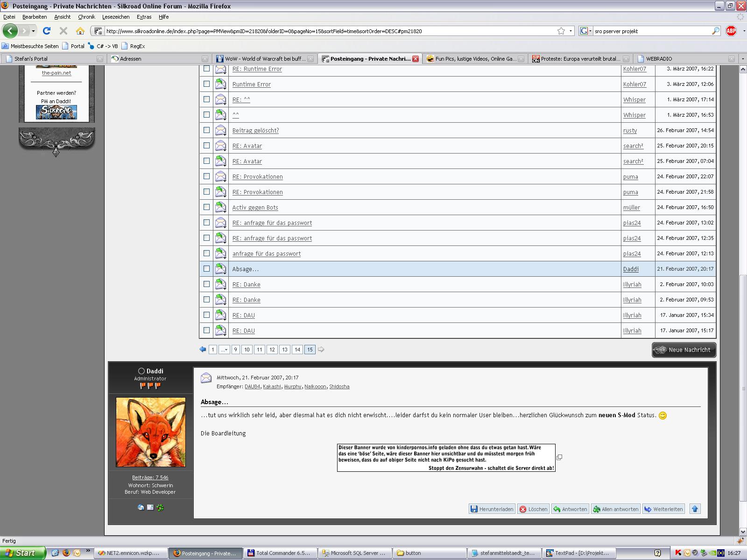Viewport: 747px width, 560px height.
Task: Click scroll-to-top arrow icon in message
Action: click(x=695, y=509)
